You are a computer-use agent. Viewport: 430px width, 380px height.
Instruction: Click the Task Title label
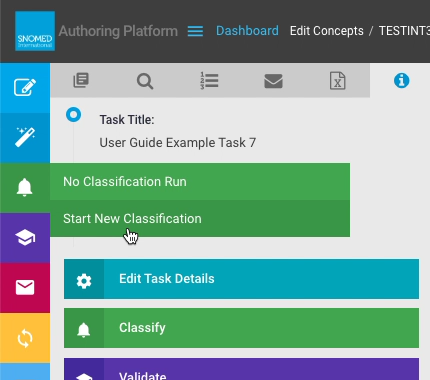click(x=127, y=120)
